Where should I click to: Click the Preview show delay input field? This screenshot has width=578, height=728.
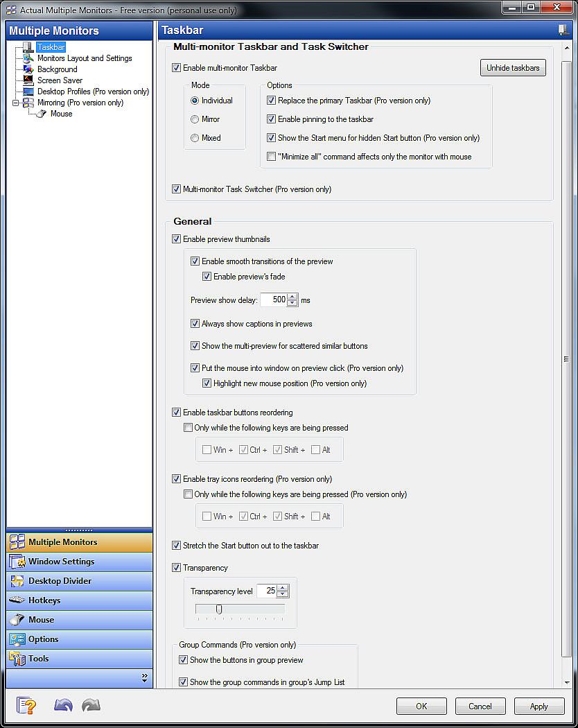(x=274, y=300)
